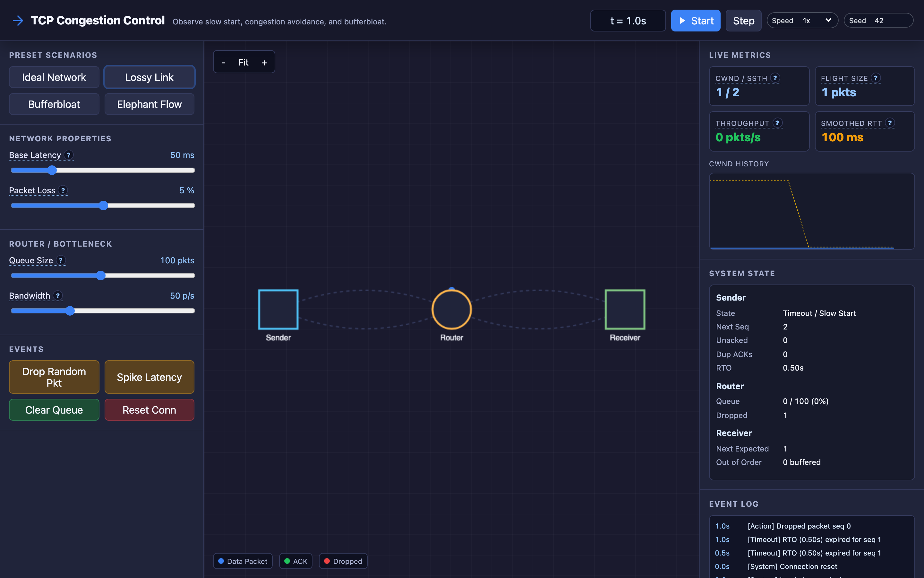Viewport: 924px width, 578px height.
Task: Click the red Dropped legend dot
Action: [x=327, y=561]
